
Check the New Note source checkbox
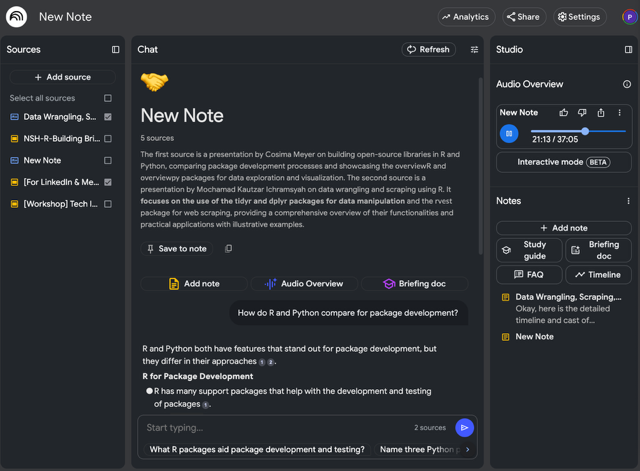pos(108,160)
